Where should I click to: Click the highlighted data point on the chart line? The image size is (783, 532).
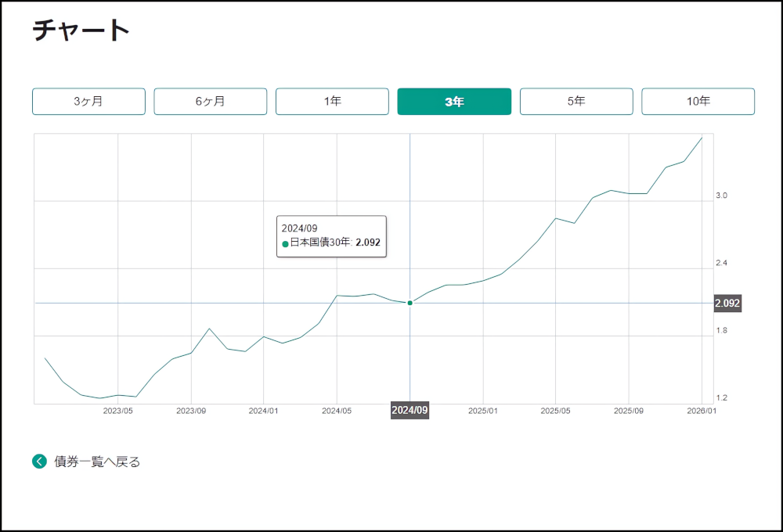pos(410,302)
